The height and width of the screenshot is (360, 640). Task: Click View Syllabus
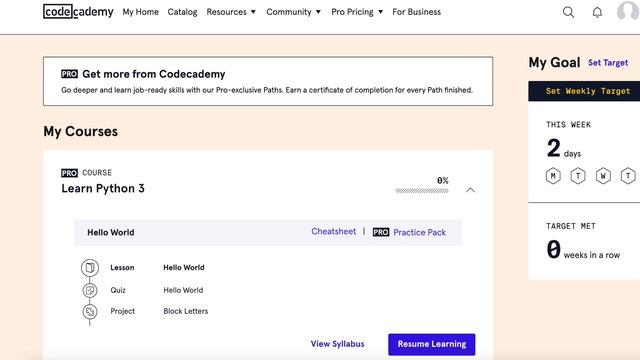(x=337, y=344)
